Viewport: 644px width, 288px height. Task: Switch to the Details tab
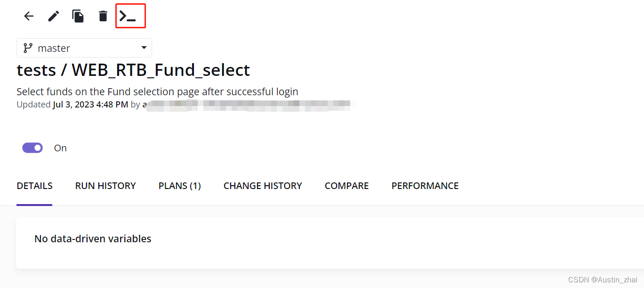point(34,186)
